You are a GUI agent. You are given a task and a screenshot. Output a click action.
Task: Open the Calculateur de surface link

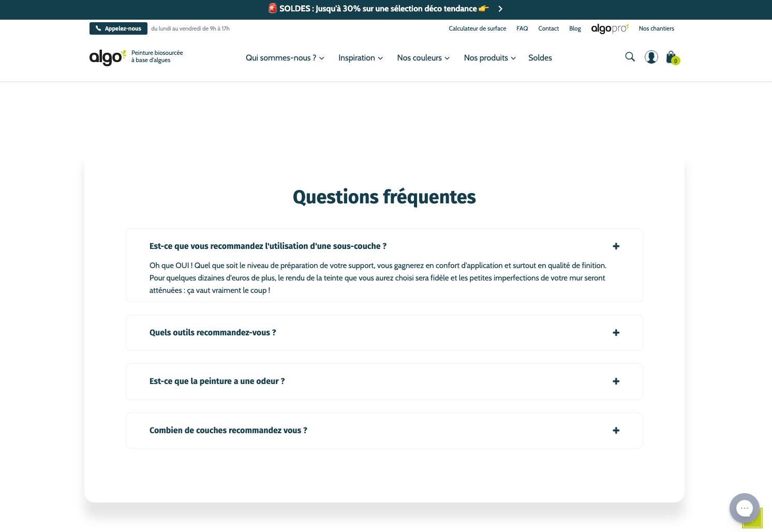[x=478, y=28]
